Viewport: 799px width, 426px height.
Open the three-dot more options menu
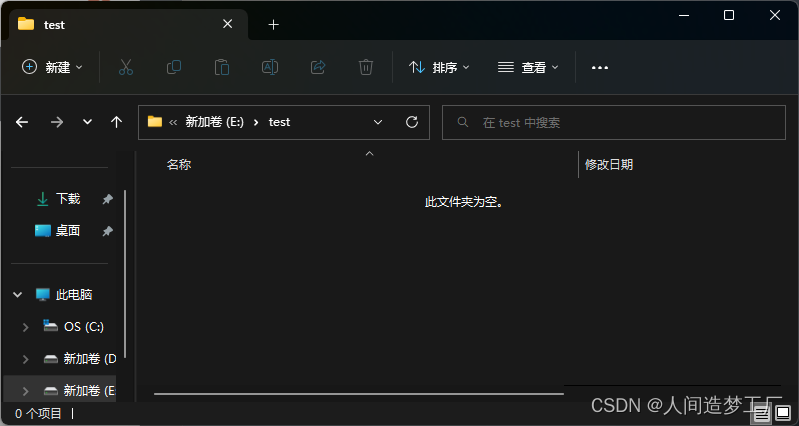600,67
